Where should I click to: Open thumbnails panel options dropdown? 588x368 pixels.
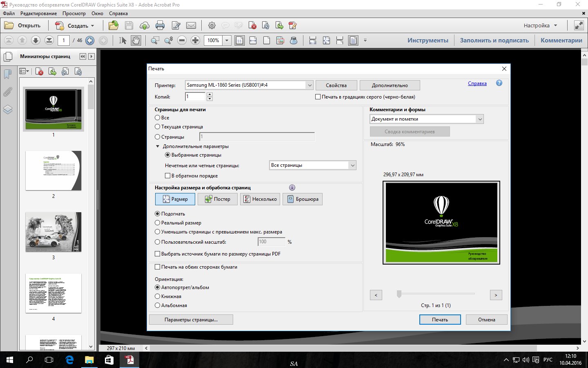pos(24,72)
